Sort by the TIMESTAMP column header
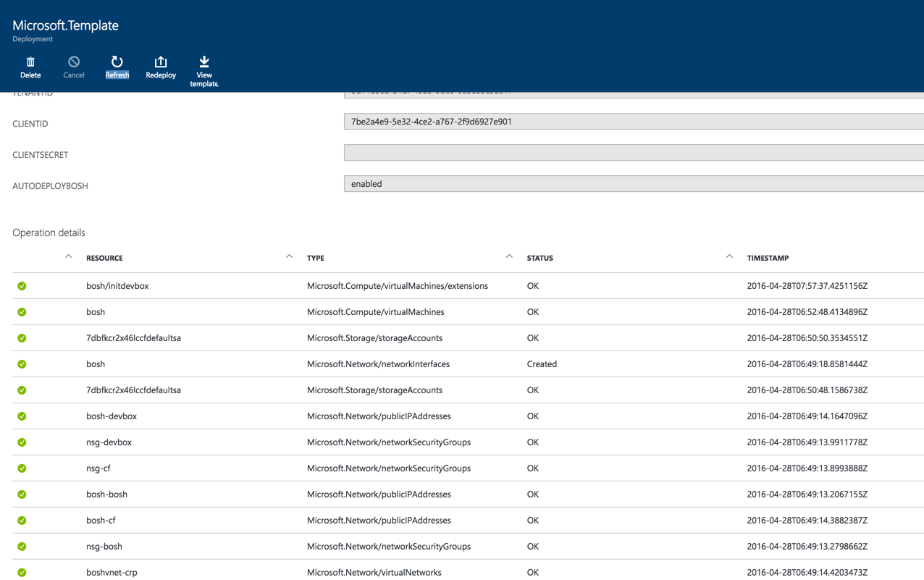Image resolution: width=924 pixels, height=580 pixels. (768, 258)
